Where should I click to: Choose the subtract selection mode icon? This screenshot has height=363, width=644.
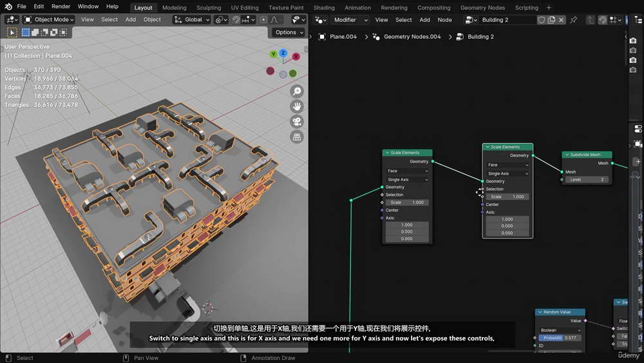[x=44, y=32]
